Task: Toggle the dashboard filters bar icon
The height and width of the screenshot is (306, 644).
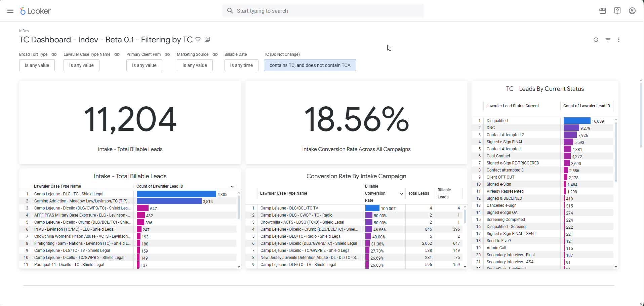Action: [x=608, y=40]
